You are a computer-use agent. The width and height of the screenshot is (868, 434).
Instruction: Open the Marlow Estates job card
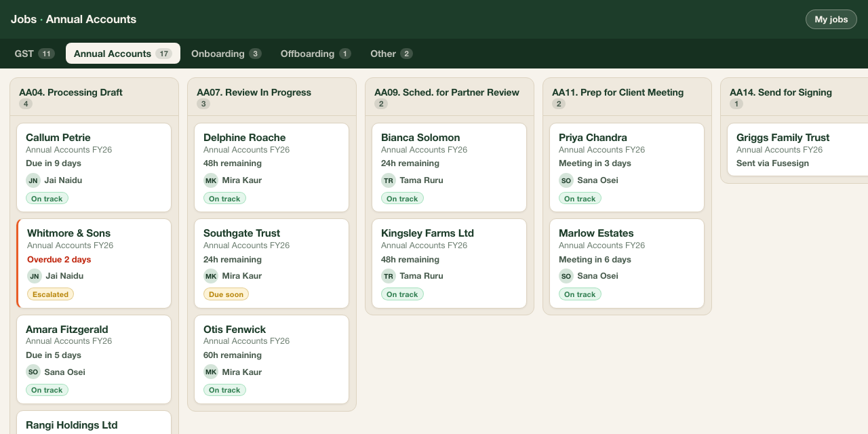[627, 263]
